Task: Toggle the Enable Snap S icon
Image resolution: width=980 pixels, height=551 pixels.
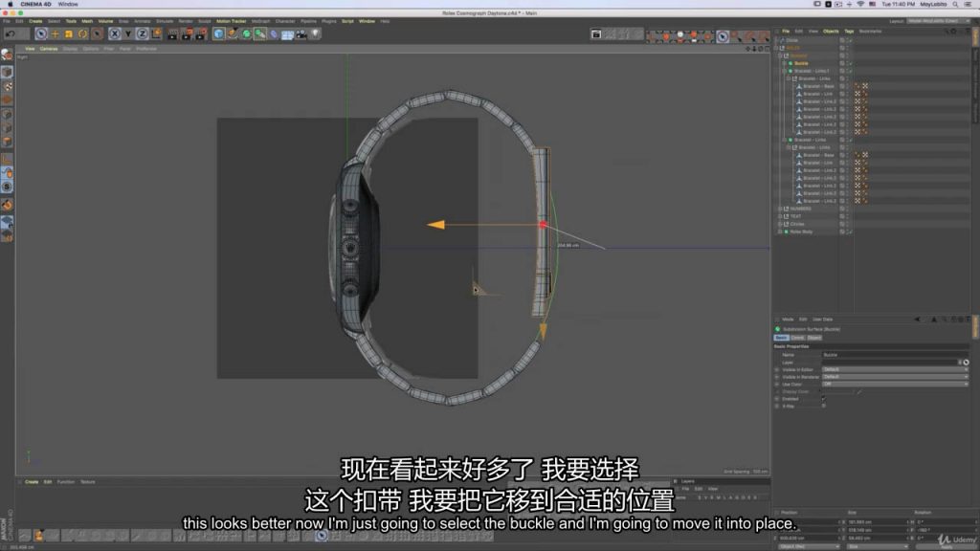Action: pyautogui.click(x=7, y=187)
